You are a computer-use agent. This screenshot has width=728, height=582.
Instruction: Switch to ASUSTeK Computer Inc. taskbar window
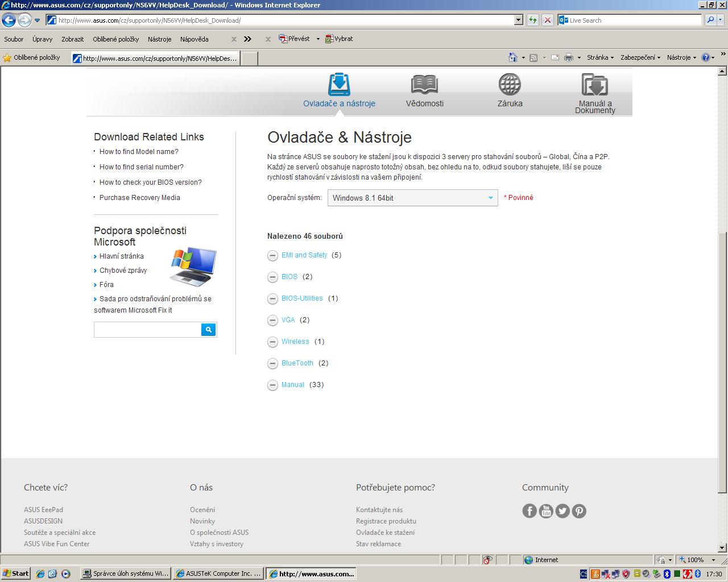pos(218,574)
